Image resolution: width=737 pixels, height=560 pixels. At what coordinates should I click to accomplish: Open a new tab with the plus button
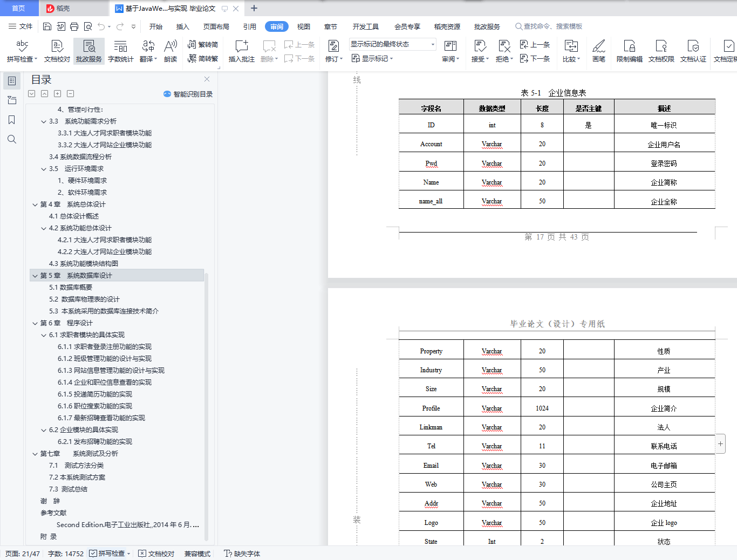254,8
